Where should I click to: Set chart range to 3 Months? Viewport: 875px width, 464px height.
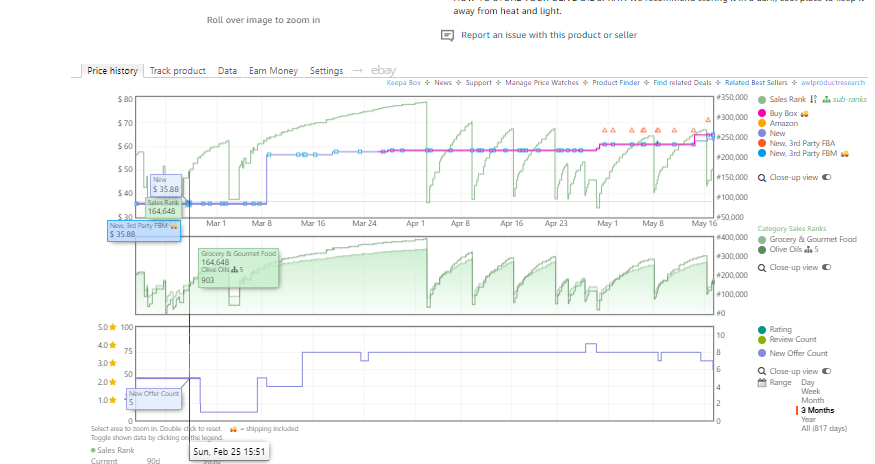tap(818, 410)
